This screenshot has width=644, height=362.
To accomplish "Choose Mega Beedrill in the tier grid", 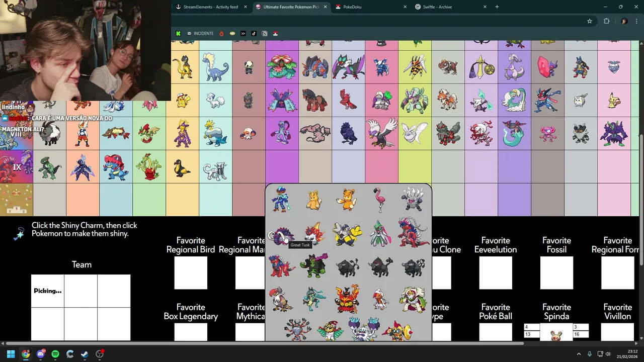I will tap(415, 67).
